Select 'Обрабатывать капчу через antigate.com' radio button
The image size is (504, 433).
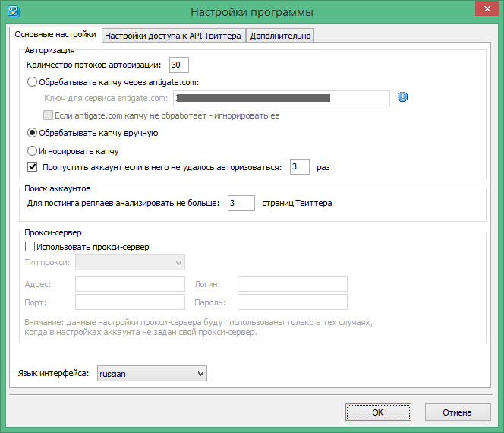(x=32, y=82)
